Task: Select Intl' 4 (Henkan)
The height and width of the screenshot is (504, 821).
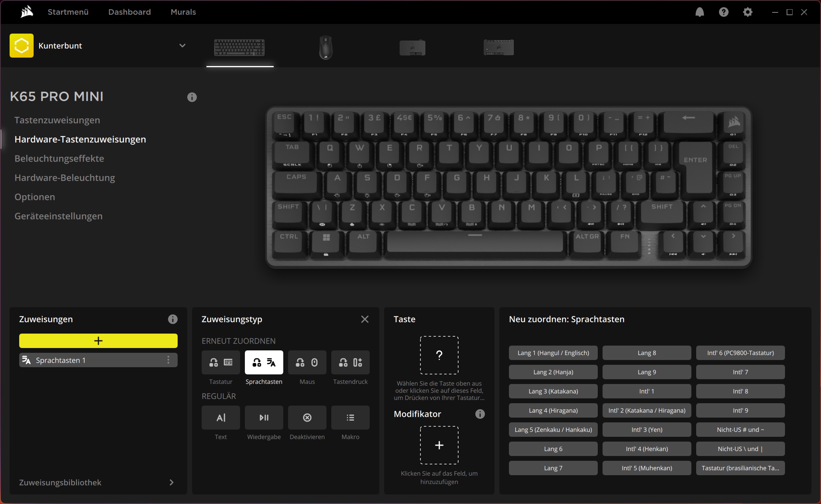Action: [x=647, y=449]
